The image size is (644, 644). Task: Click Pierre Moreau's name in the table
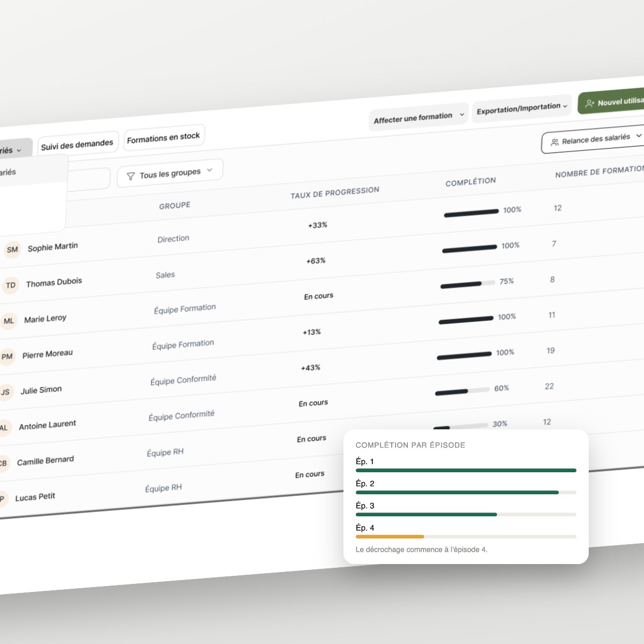tap(47, 354)
